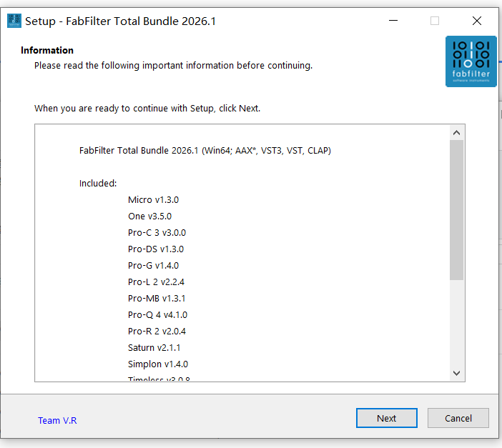The height and width of the screenshot is (448, 502).
Task: Click the FabFilter logo image
Action: click(471, 61)
